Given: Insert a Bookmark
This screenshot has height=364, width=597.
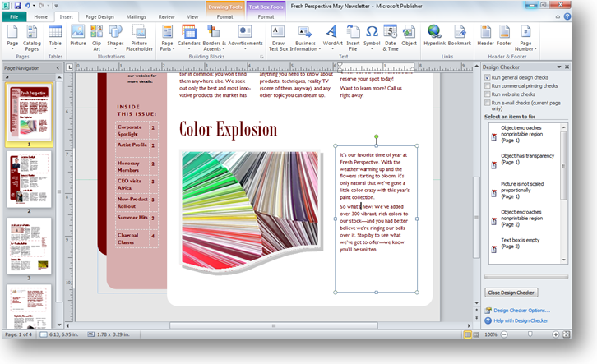Looking at the screenshot, I should point(460,36).
